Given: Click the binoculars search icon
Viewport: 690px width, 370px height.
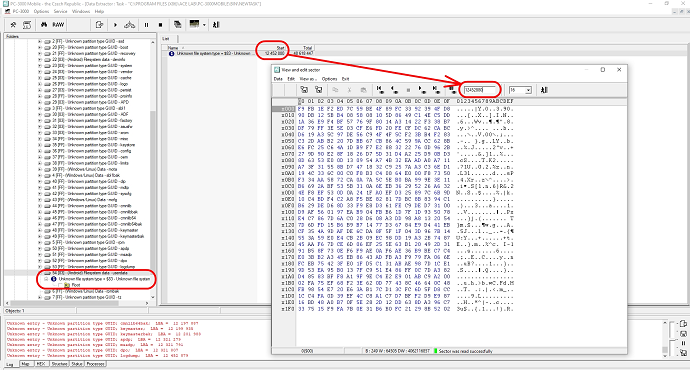Looking at the screenshot, I should [x=44, y=25].
